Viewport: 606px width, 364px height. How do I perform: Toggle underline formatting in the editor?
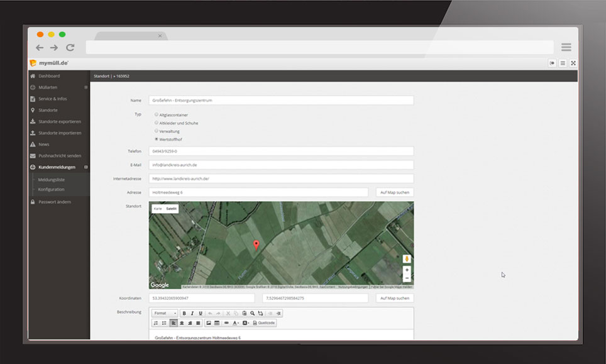pos(200,313)
